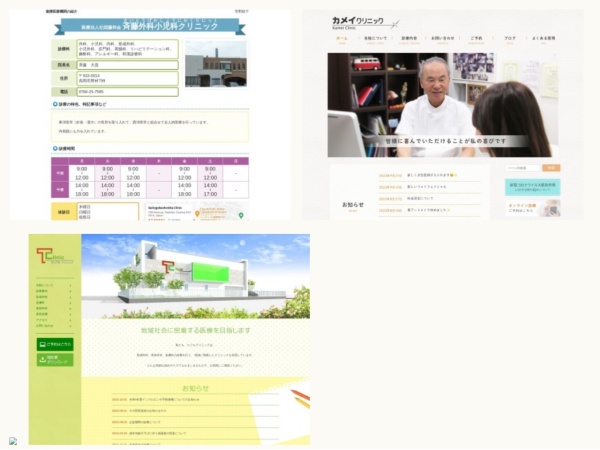
Task: Click 皆様に喜んでいただけることが caption on photo
Action: (x=445, y=141)
